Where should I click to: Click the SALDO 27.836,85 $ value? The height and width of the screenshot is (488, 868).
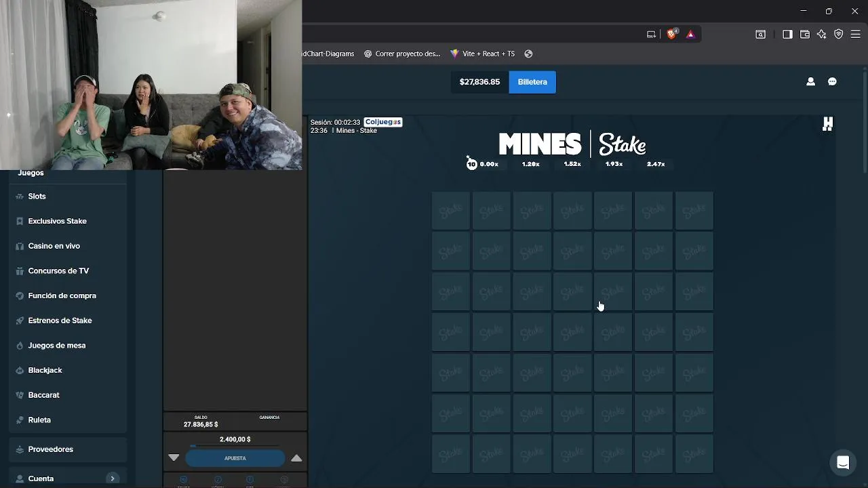pos(201,424)
